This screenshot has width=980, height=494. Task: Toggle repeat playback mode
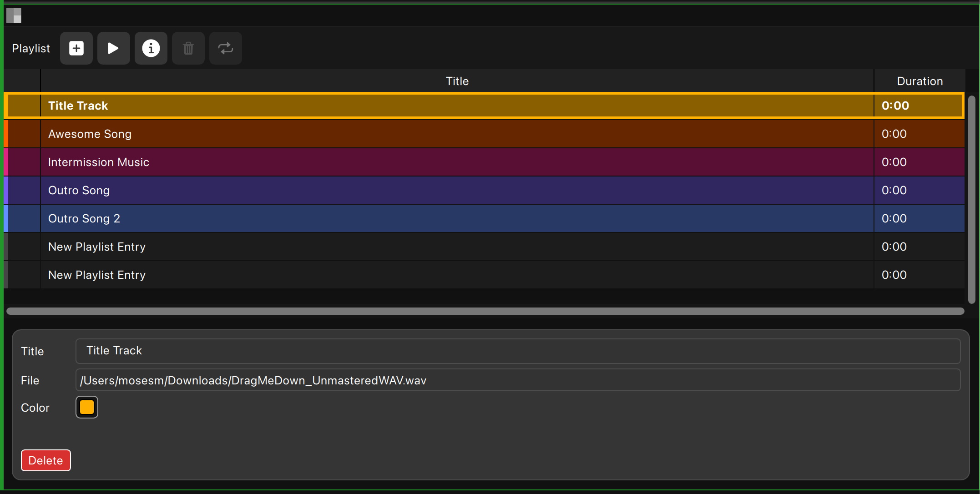point(225,48)
